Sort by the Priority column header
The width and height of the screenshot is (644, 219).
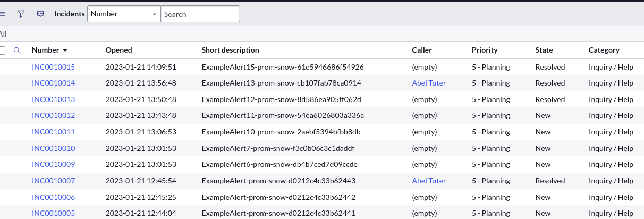click(485, 50)
